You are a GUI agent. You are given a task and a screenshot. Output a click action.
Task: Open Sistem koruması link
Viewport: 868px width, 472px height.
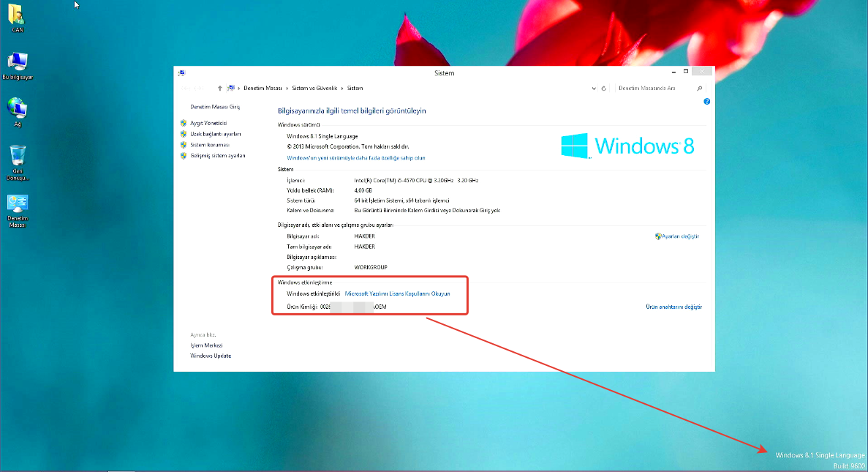210,145
